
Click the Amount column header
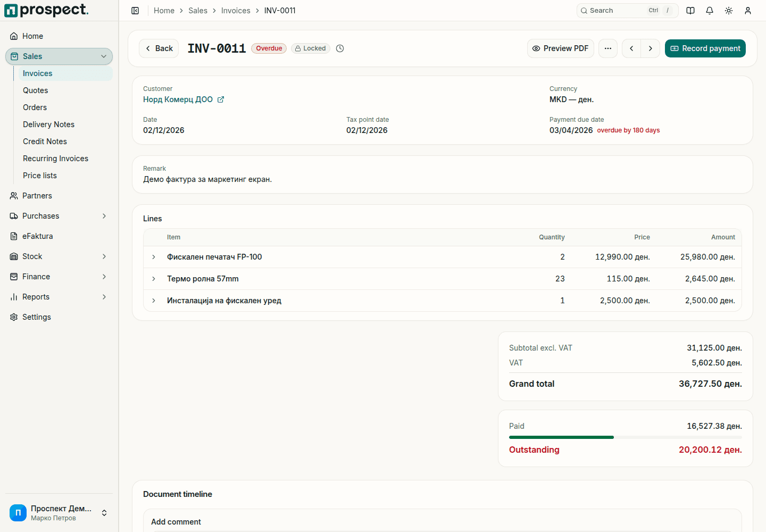click(x=723, y=237)
